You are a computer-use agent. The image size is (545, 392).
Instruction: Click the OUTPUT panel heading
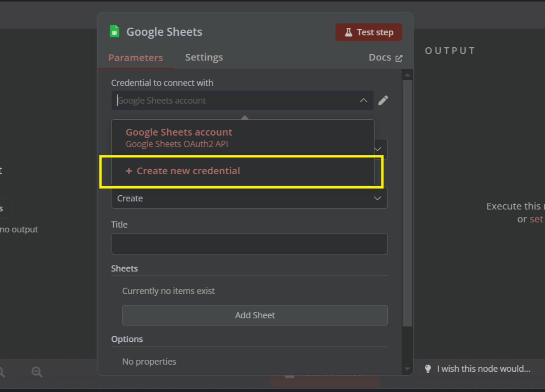click(x=450, y=51)
